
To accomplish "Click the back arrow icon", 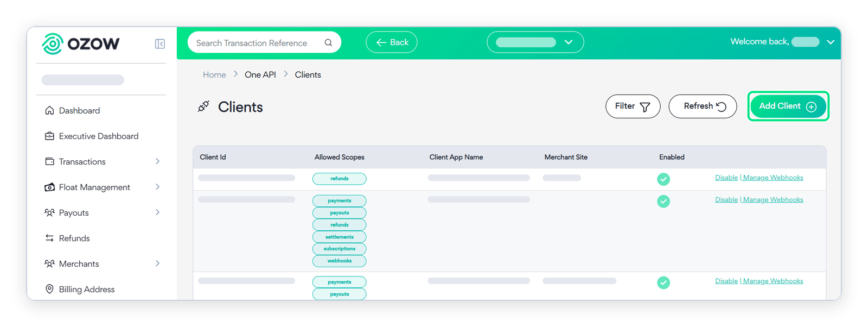I will pyautogui.click(x=381, y=42).
